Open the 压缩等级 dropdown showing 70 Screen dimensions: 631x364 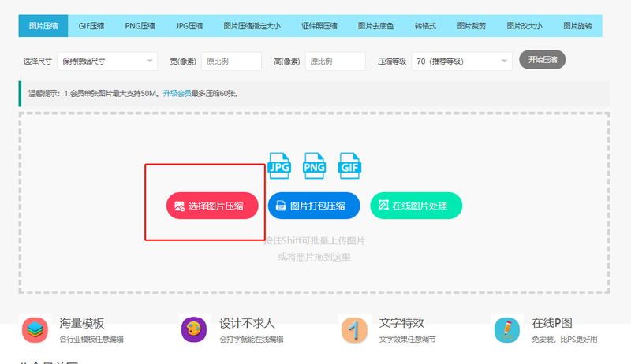click(x=461, y=61)
